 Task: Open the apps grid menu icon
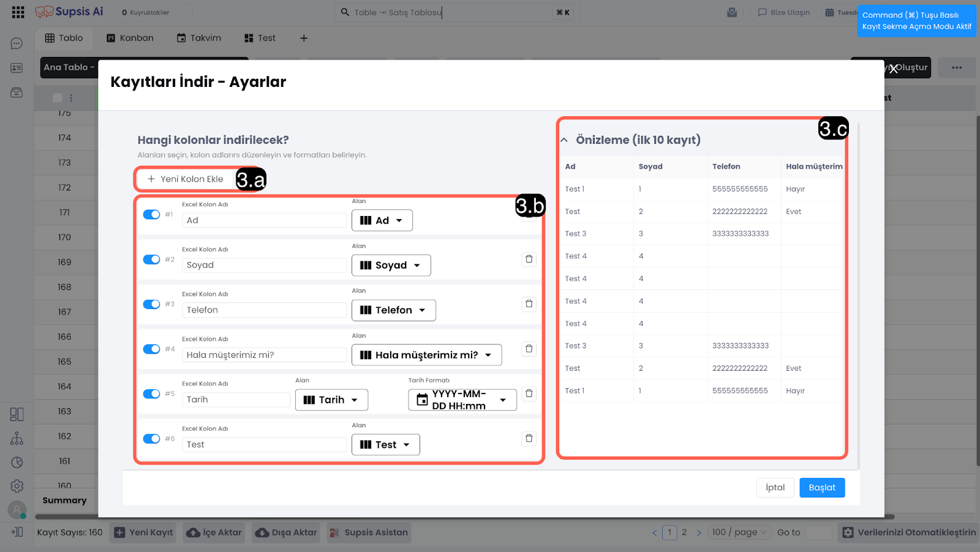18,12
